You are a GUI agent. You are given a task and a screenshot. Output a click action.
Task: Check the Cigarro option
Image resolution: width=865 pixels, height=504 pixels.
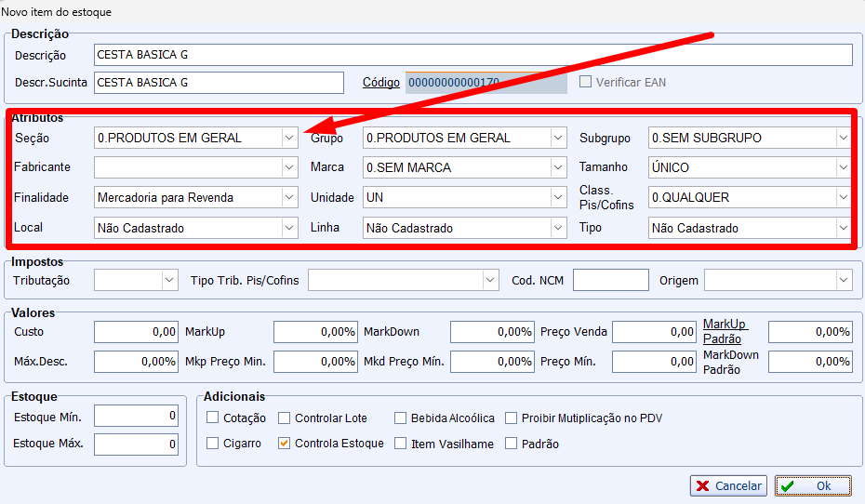213,444
